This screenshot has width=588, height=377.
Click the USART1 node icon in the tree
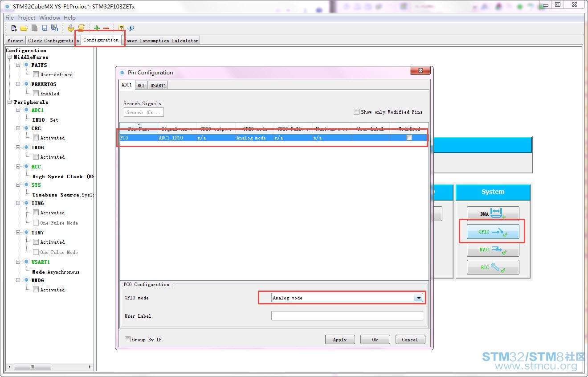pyautogui.click(x=26, y=262)
